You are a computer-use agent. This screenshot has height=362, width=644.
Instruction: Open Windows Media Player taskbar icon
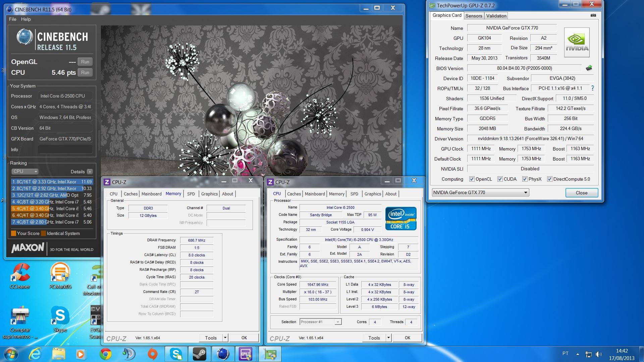coord(80,354)
